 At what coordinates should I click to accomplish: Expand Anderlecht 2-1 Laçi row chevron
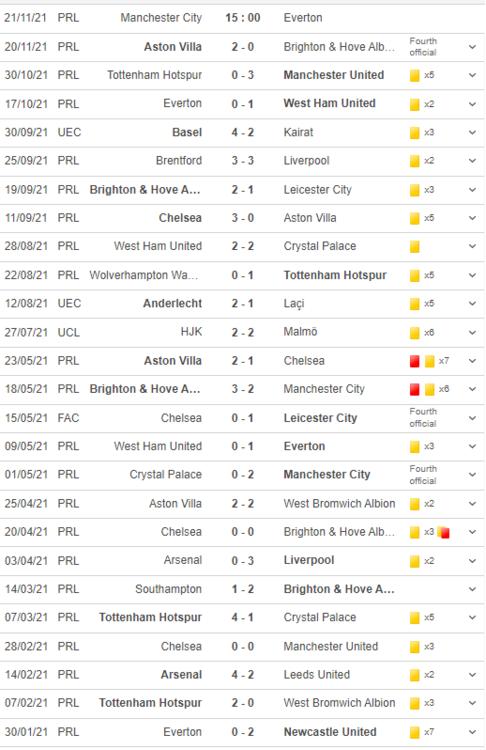pyautogui.click(x=472, y=304)
